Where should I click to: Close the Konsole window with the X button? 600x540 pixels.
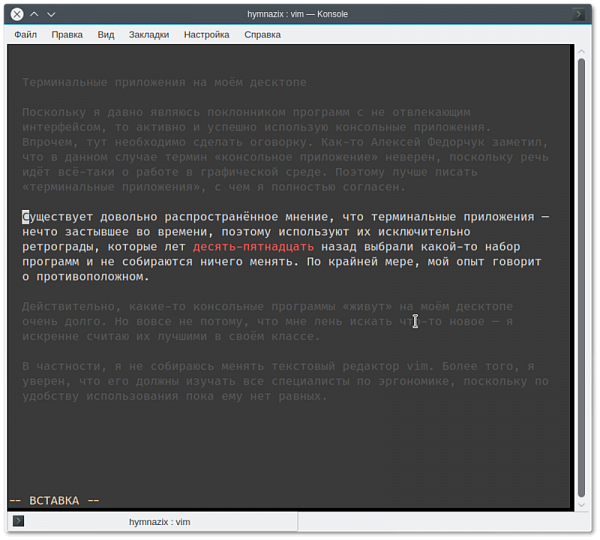(x=17, y=15)
